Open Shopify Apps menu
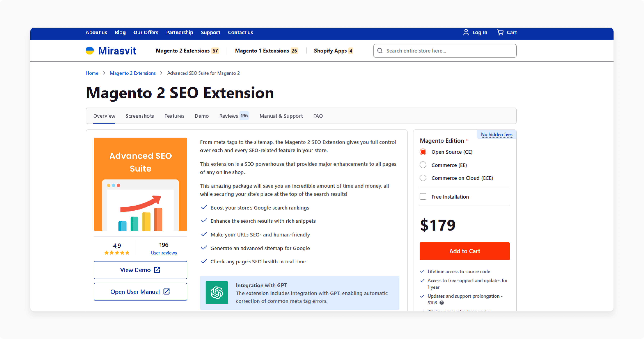644x339 pixels. click(333, 51)
